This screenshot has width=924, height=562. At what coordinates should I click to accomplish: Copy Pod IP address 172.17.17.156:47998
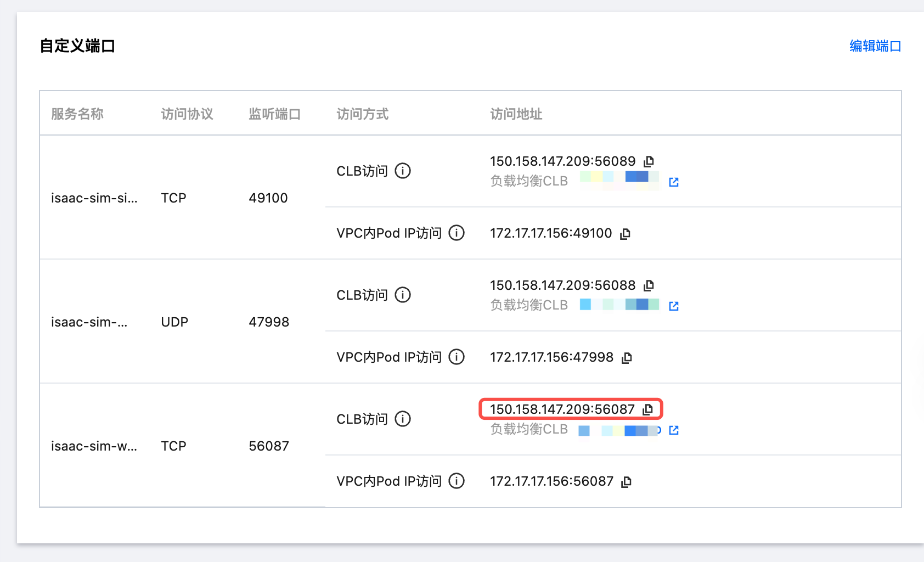[x=627, y=358]
